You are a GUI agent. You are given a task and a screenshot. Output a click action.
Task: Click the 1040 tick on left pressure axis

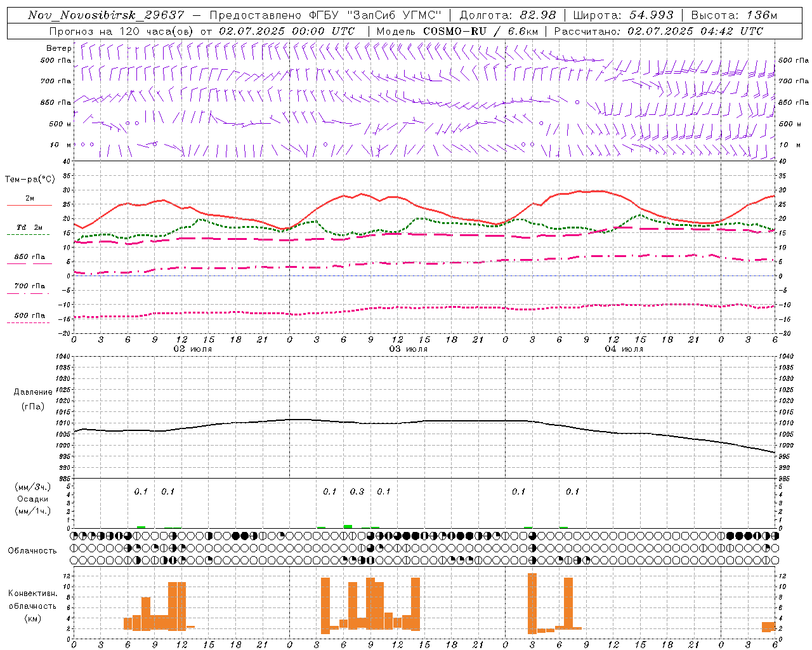pos(63,356)
